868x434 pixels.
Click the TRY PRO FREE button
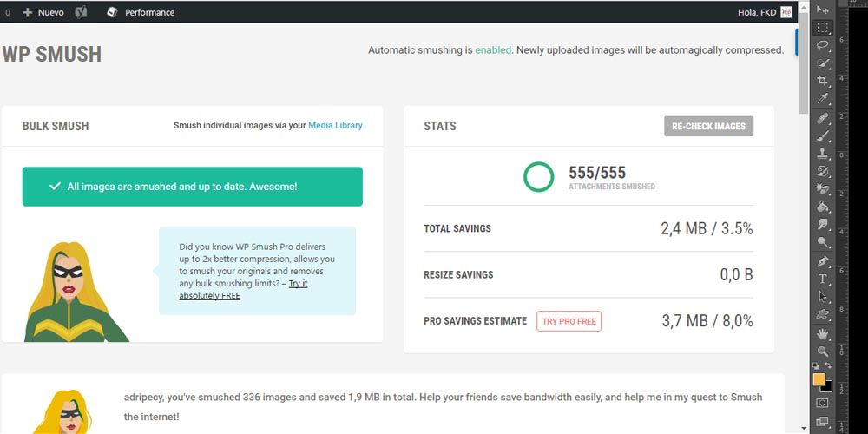coord(569,321)
